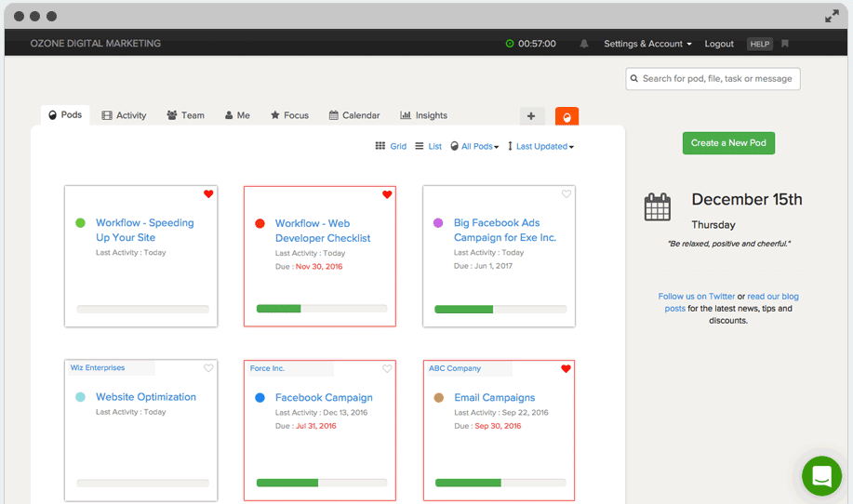Click the HELP button
This screenshot has width=853, height=504.
coord(759,44)
